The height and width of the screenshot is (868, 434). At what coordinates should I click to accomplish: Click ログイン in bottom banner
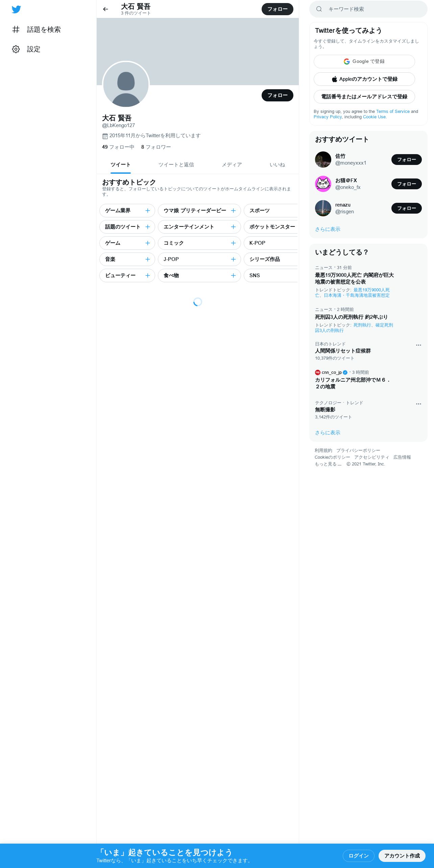pyautogui.click(x=359, y=855)
